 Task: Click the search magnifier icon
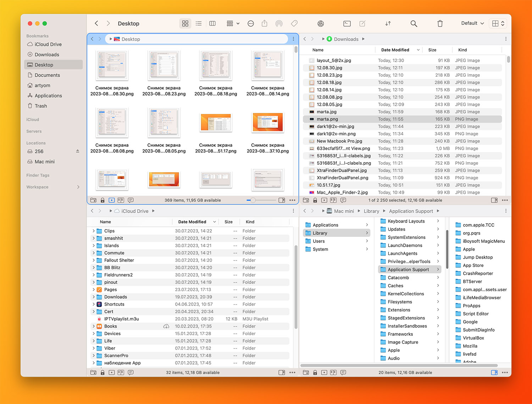tap(414, 23)
